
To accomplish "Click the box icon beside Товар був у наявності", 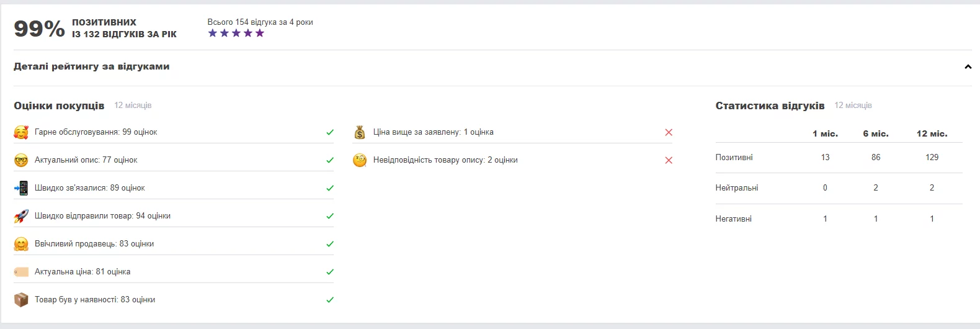I will (21, 300).
